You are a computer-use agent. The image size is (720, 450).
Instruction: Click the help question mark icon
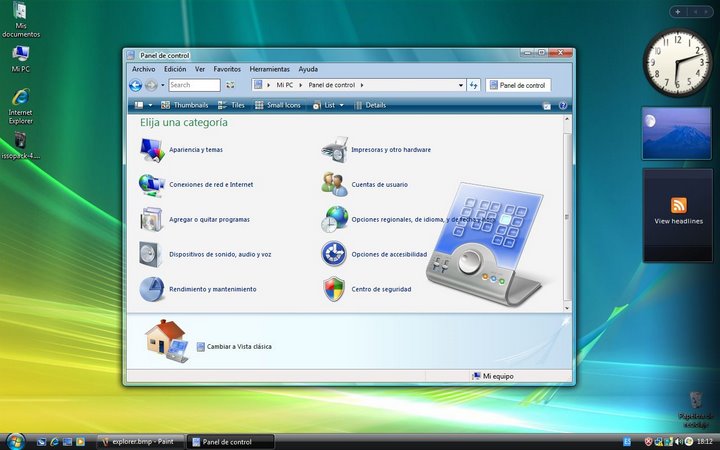[x=563, y=106]
